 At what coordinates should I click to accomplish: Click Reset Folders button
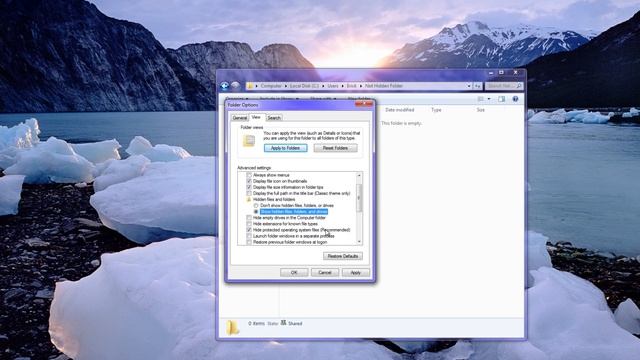click(x=336, y=148)
